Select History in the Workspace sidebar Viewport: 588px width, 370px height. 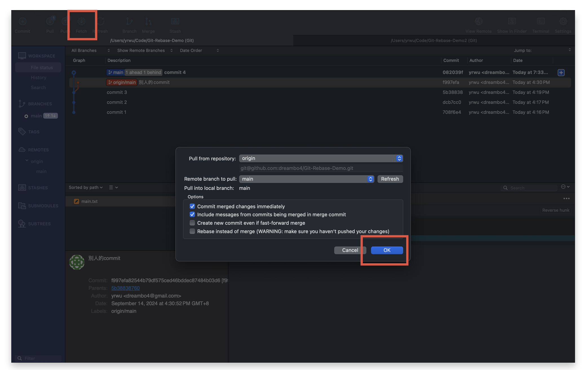point(38,77)
